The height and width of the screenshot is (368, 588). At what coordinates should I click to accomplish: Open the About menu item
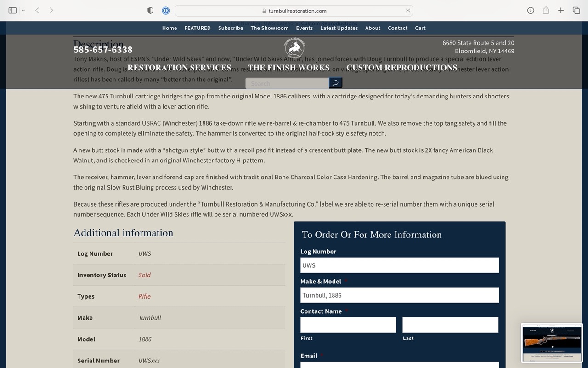tap(373, 28)
